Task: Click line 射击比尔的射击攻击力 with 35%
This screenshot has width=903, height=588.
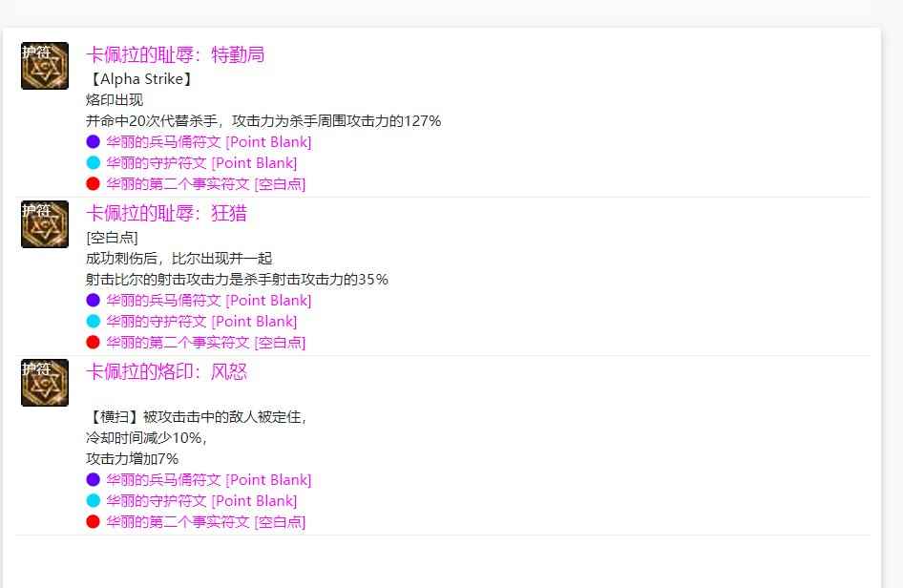Action: (x=237, y=280)
